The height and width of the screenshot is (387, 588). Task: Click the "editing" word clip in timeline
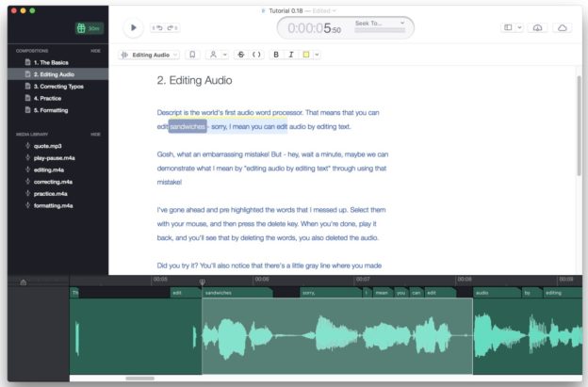click(563, 293)
